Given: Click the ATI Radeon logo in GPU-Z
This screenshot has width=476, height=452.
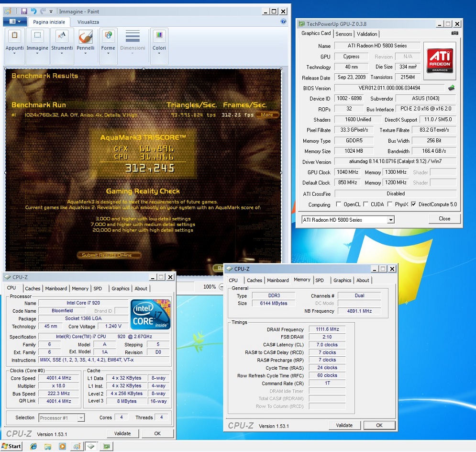Looking at the screenshot, I should pos(440,60).
